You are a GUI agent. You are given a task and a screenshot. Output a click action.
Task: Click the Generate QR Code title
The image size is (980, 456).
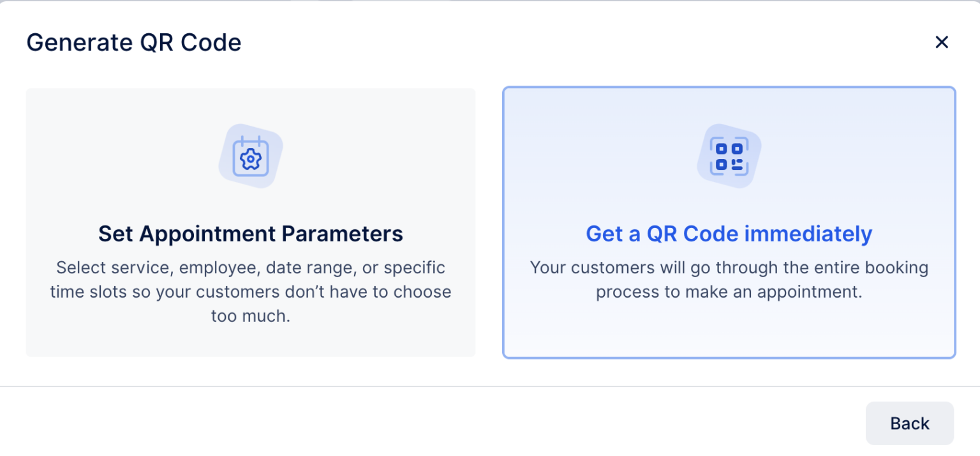(134, 42)
